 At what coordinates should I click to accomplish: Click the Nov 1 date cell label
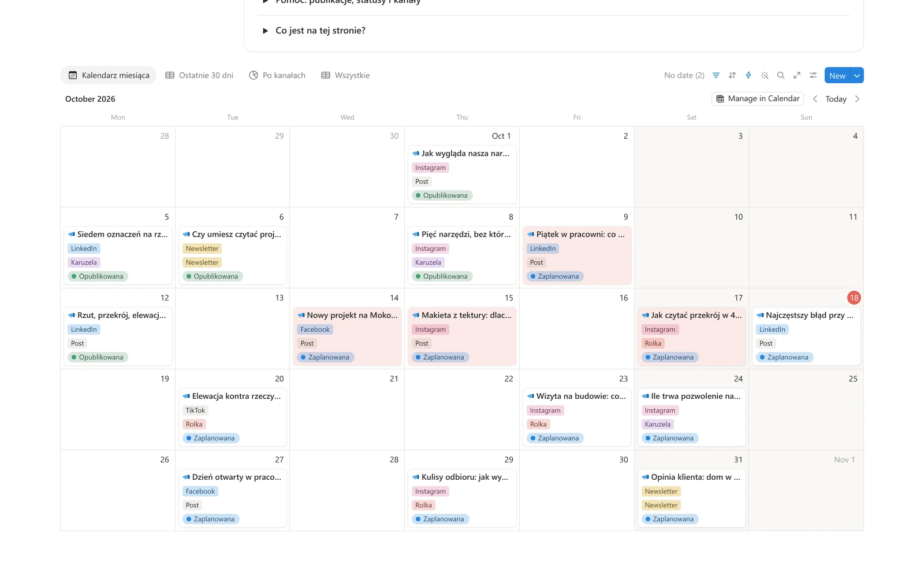[844, 460]
